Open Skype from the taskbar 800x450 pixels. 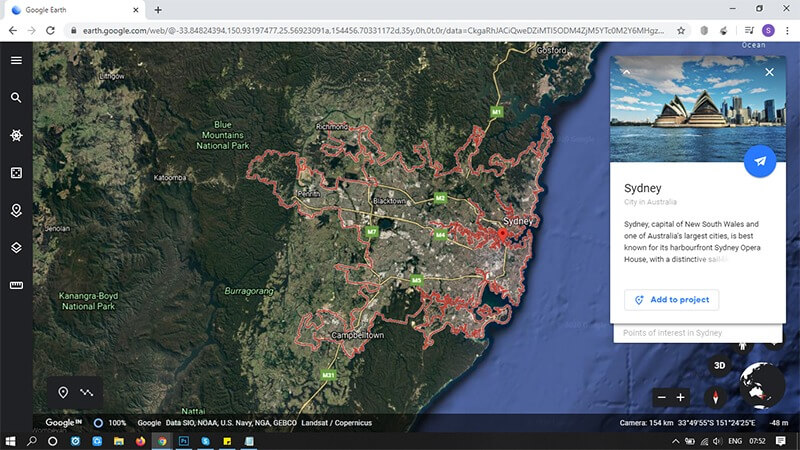[x=206, y=441]
